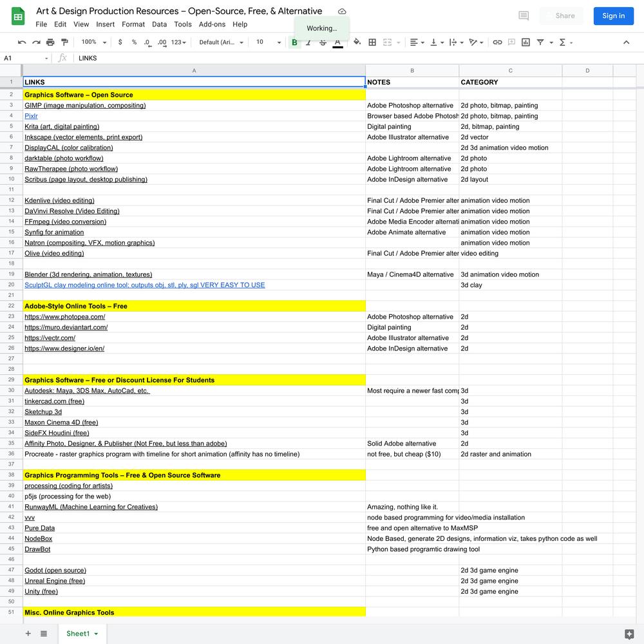Click the Undo icon
The image size is (644, 644).
[x=22, y=43]
